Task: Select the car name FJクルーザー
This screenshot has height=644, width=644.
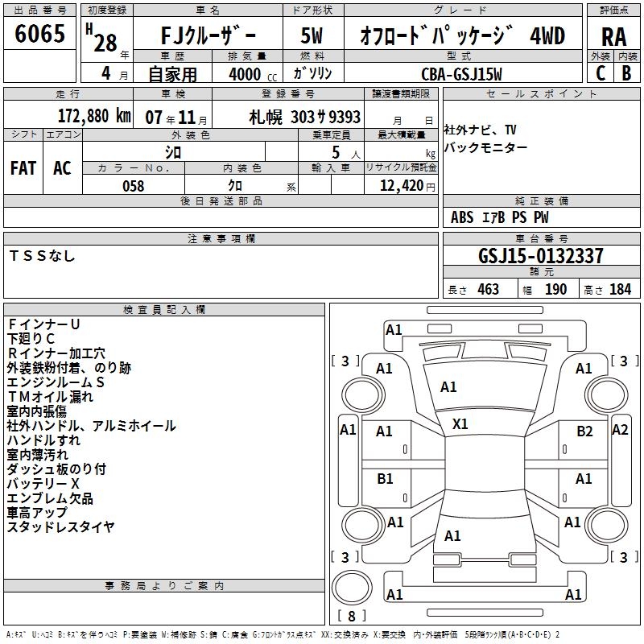Action: 208,35
